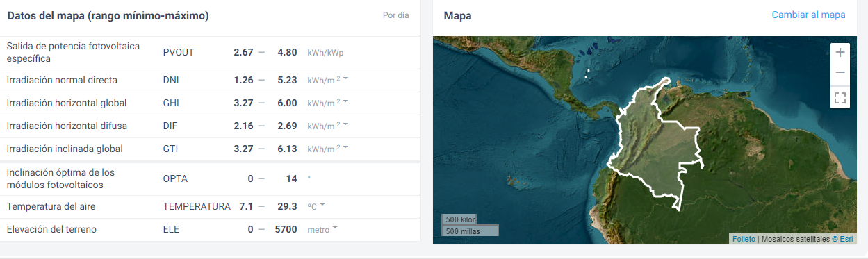
Task: Select the Irradiación inclinada global label
Action: pos(65,149)
